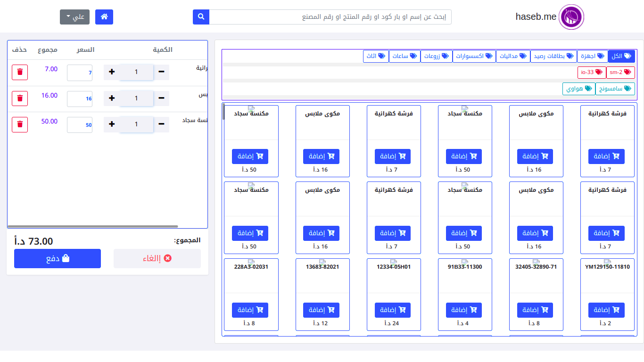Screen dimensions: 644x362
Task: Decrease quantity of the 50.00 item
Action: pyautogui.click(x=161, y=124)
